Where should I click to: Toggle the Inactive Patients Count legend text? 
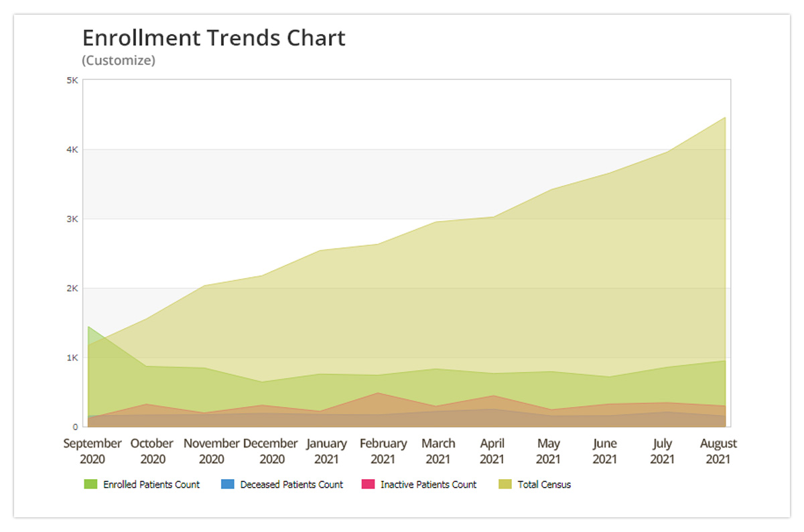[428, 484]
